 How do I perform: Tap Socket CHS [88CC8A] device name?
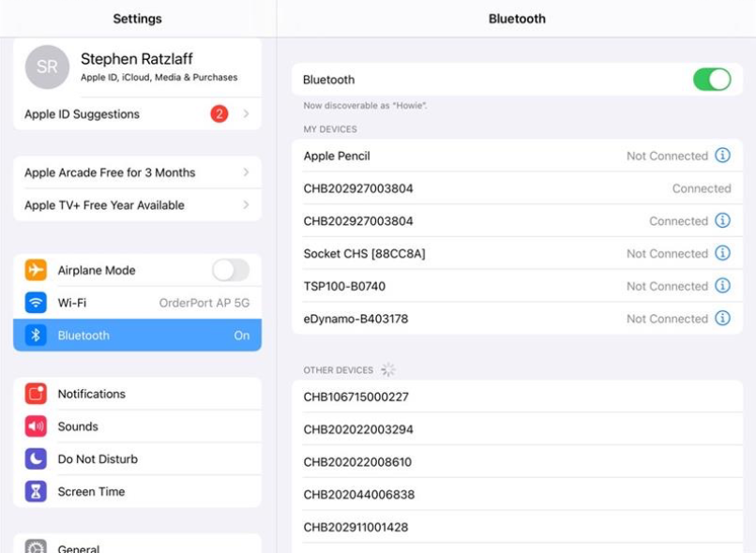tap(364, 253)
